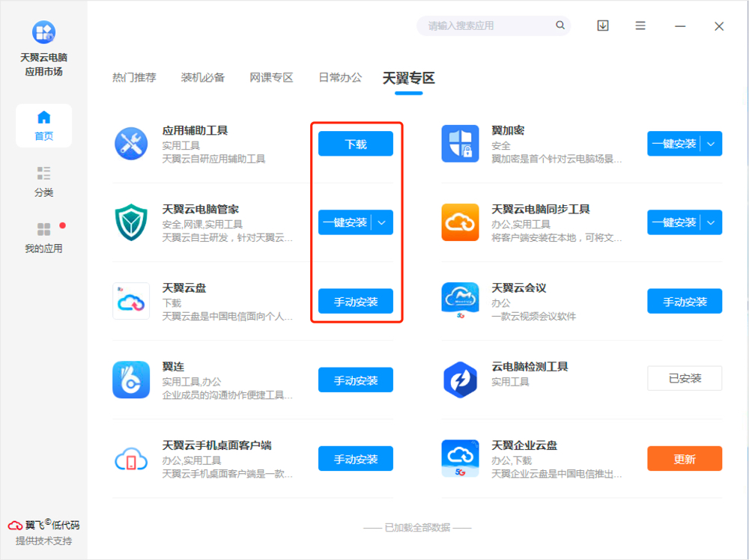Minimize the app market window
Viewport: 749px width, 560px height.
tap(680, 26)
